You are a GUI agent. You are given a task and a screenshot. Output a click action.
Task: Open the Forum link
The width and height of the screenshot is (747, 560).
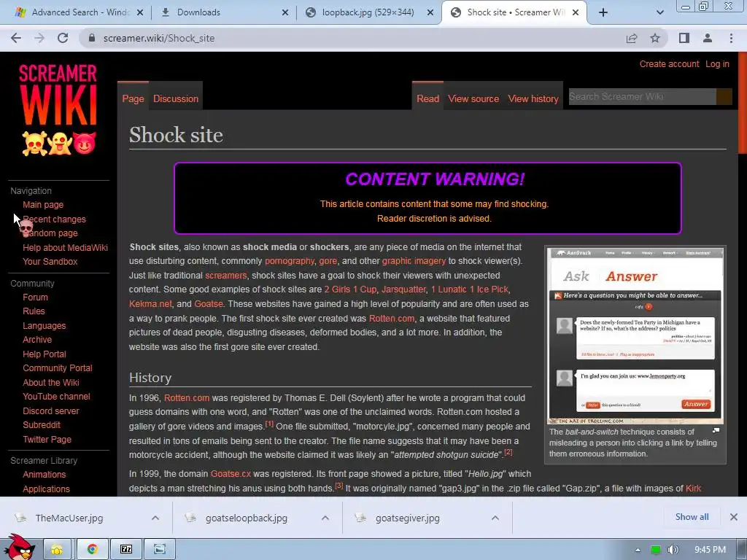[35, 297]
